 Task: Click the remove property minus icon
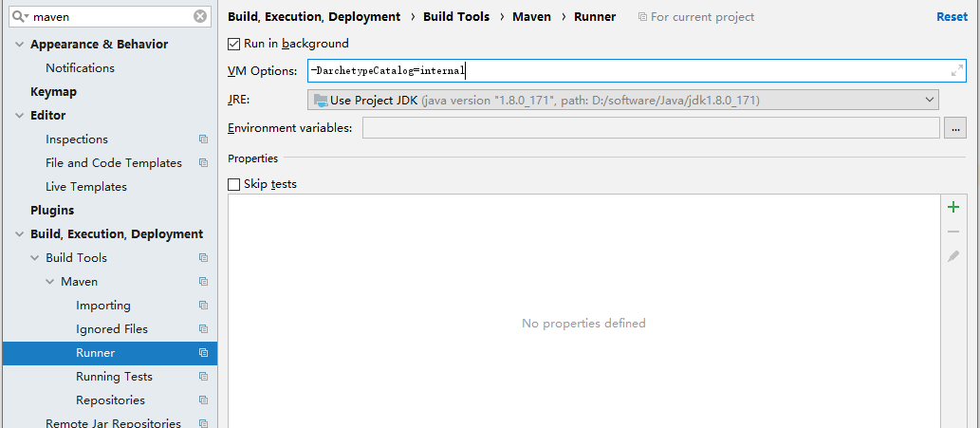[x=953, y=232]
